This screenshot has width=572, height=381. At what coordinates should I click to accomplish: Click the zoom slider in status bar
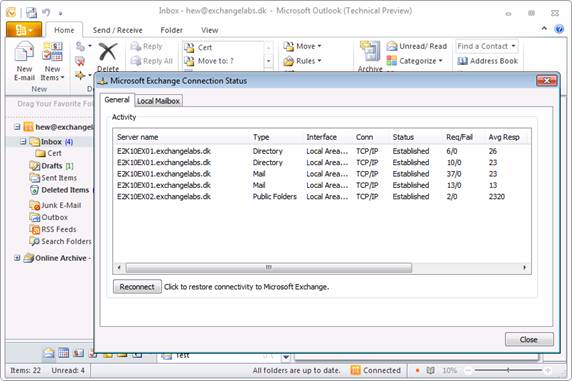tap(508, 370)
